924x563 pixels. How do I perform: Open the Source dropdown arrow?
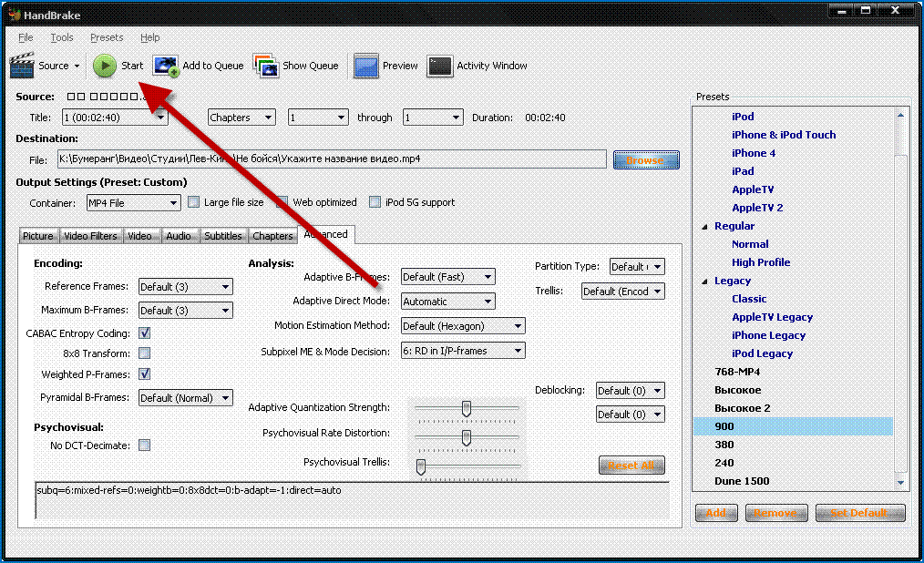(x=77, y=66)
